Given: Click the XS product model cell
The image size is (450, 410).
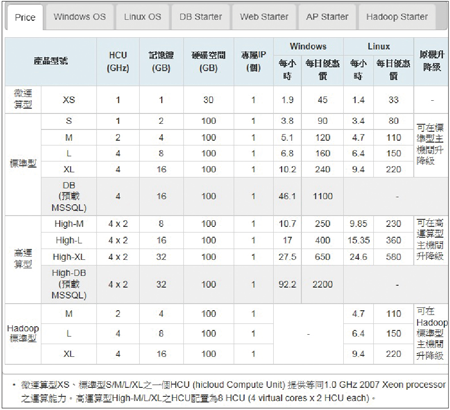Looking at the screenshot, I should click(69, 100).
